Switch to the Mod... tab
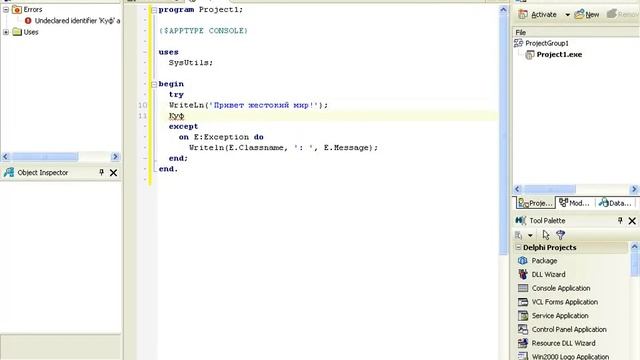The height and width of the screenshot is (360, 640). tap(574, 203)
